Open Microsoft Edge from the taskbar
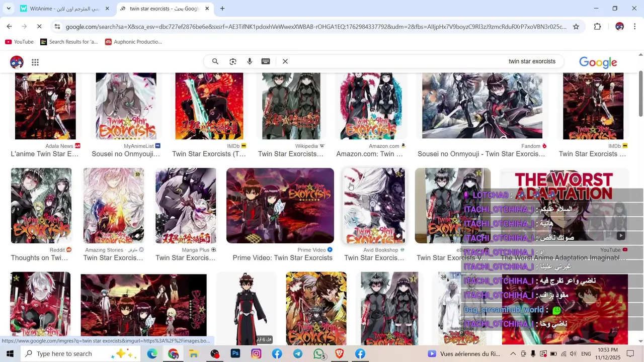The image size is (644, 362). pos(152,354)
